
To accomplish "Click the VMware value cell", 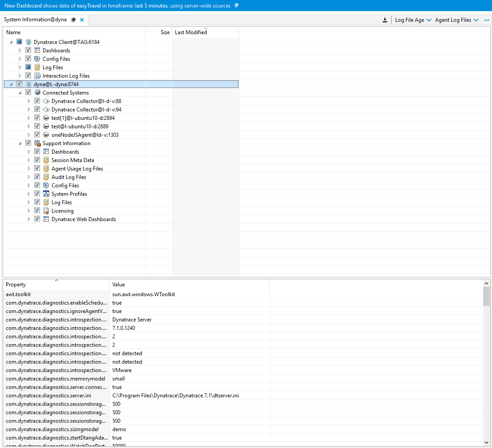I will click(122, 370).
